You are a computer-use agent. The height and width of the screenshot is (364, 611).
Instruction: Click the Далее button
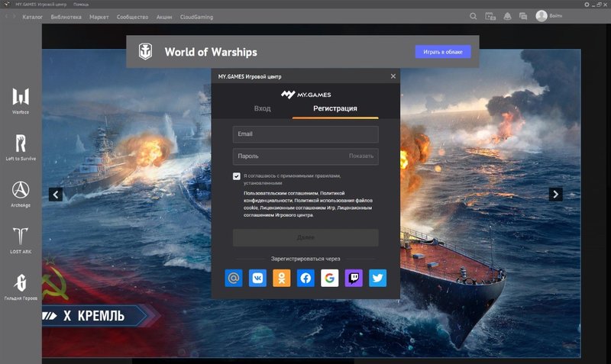pos(305,237)
